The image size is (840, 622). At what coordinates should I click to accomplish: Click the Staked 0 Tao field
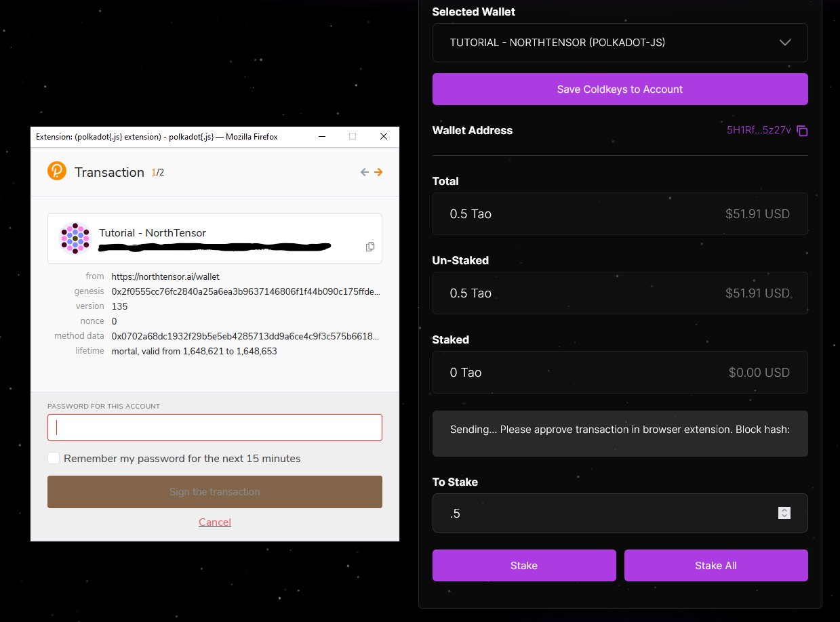click(x=620, y=372)
